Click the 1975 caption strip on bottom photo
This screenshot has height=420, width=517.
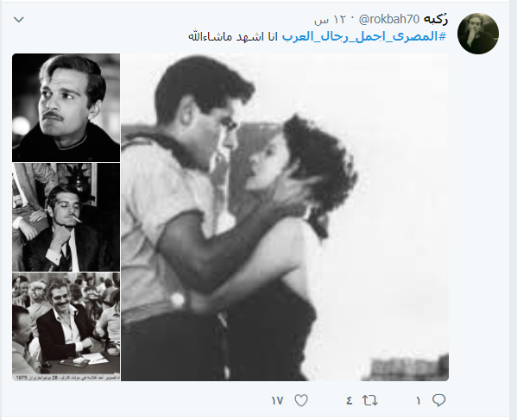(66, 378)
